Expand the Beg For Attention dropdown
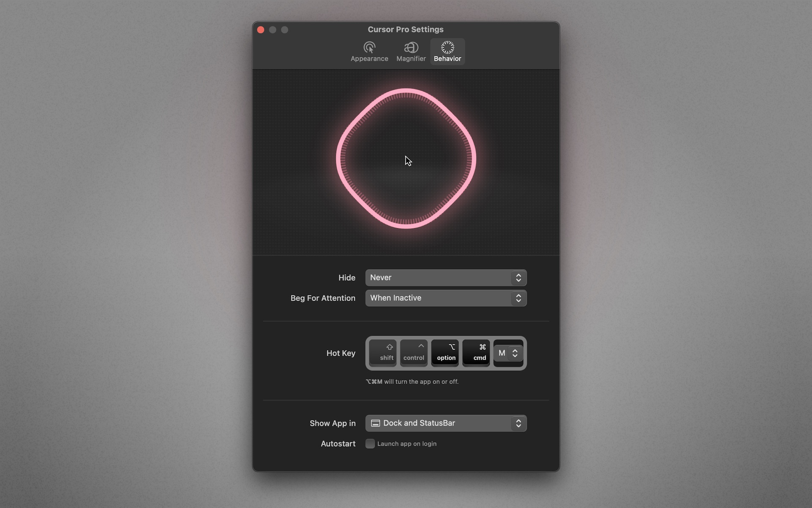The height and width of the screenshot is (508, 812). point(440,298)
